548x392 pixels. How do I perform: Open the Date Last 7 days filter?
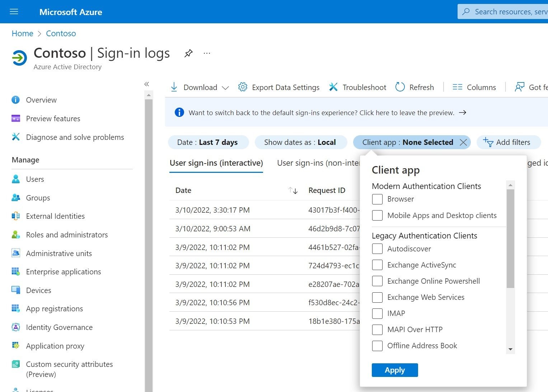[208, 142]
